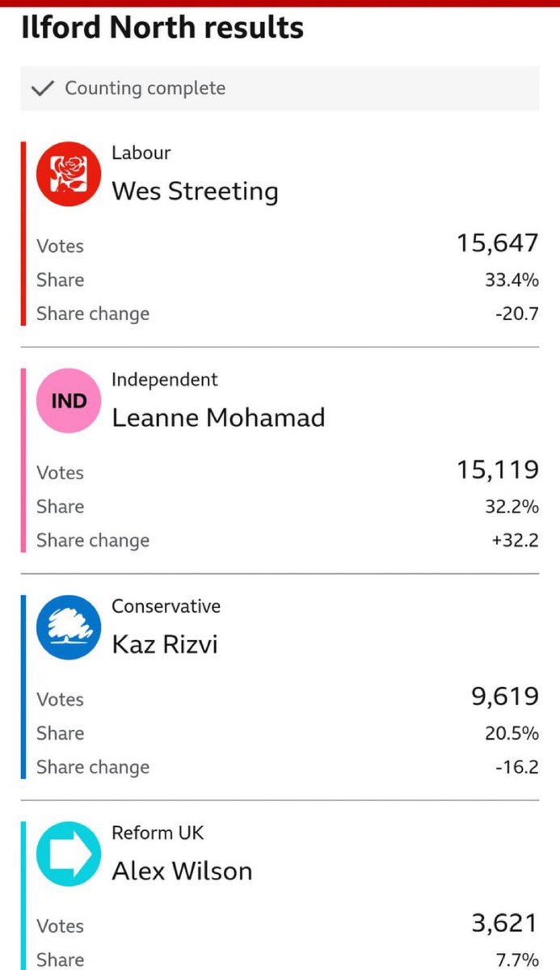560x970 pixels.
Task: Click the blue Conservative colour stripe
Action: 23,687
